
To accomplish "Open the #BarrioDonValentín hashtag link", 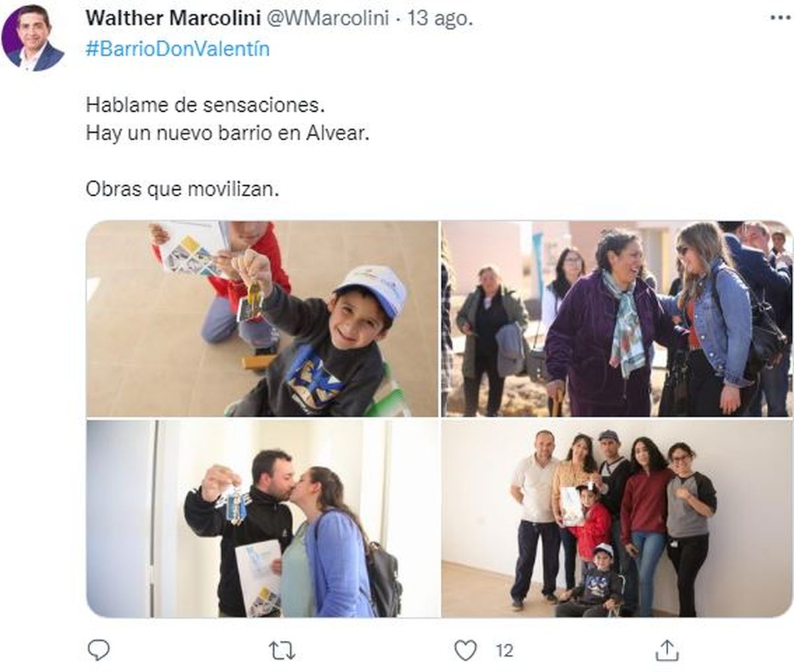I will click(x=178, y=50).
